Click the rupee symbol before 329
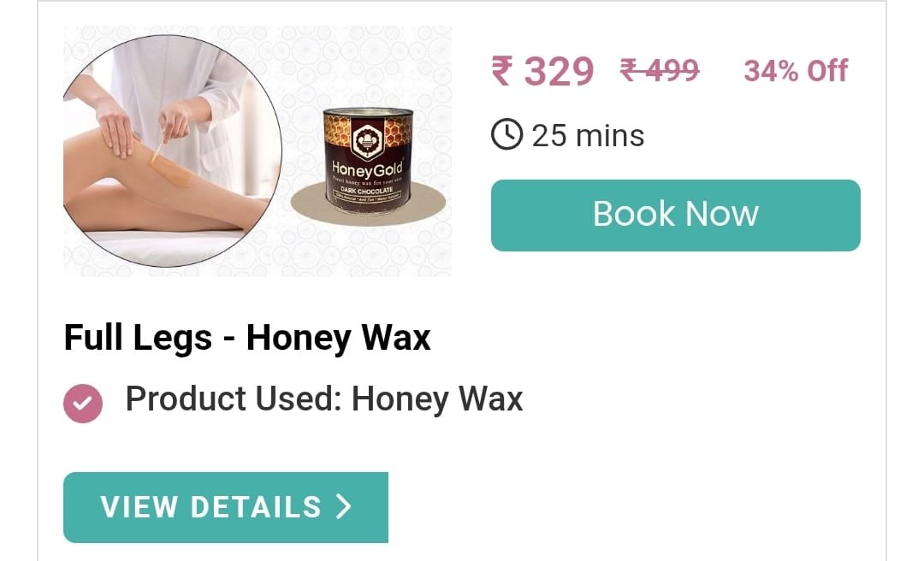Screen dimensions: 924x561 point(502,71)
